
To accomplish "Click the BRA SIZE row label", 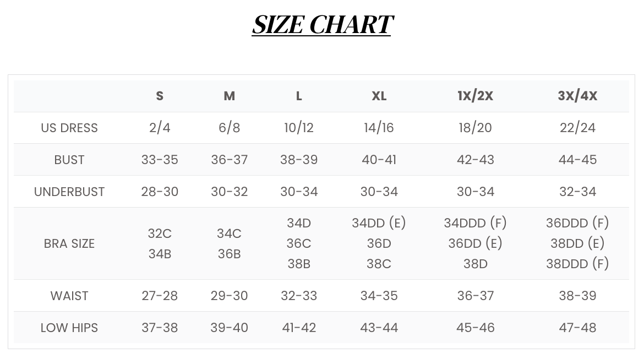I will click(x=69, y=243).
